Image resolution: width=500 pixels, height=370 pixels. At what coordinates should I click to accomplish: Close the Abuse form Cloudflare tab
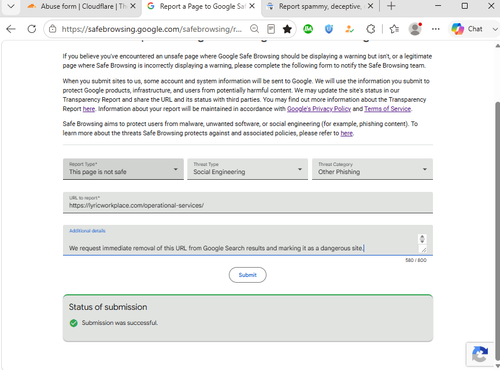(x=133, y=6)
